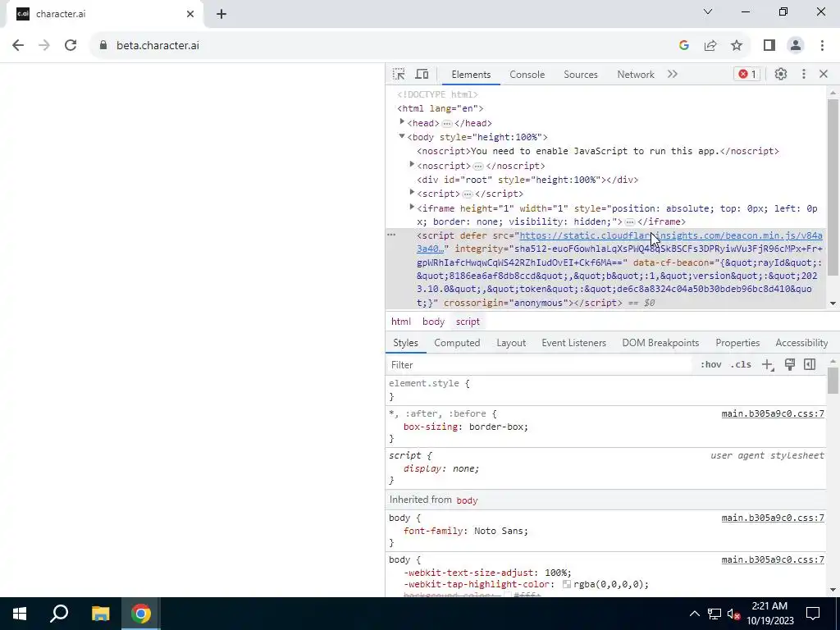Bookmark this page star icon

pyautogui.click(x=737, y=46)
